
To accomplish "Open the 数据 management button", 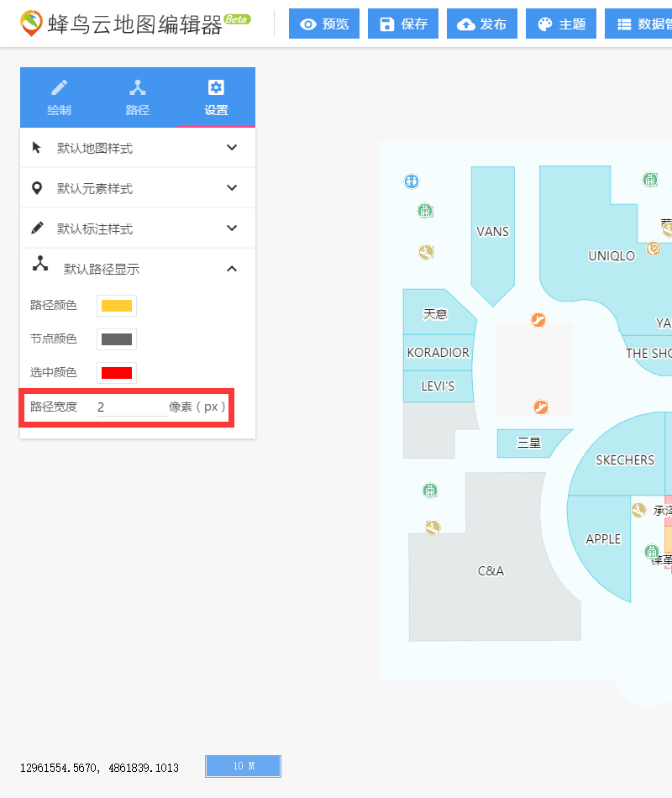I will coord(638,24).
